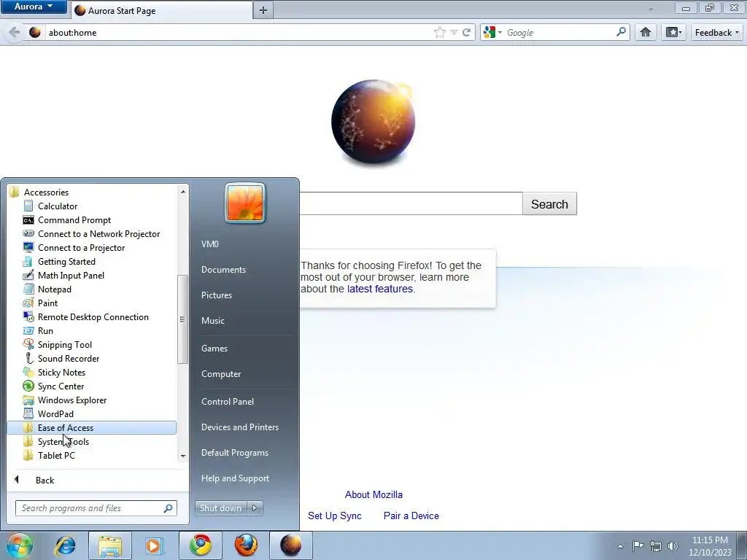The height and width of the screenshot is (560, 747).
Task: Open network tray icon
Action: [656, 546]
